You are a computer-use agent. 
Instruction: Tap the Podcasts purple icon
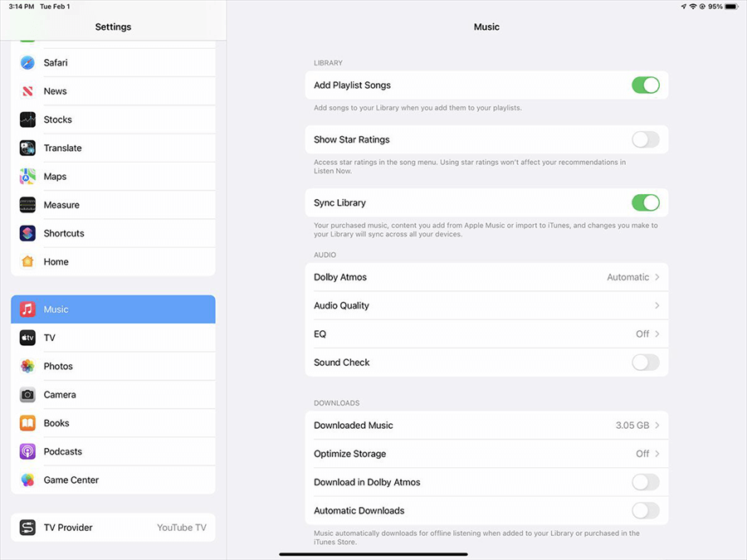click(x=28, y=452)
